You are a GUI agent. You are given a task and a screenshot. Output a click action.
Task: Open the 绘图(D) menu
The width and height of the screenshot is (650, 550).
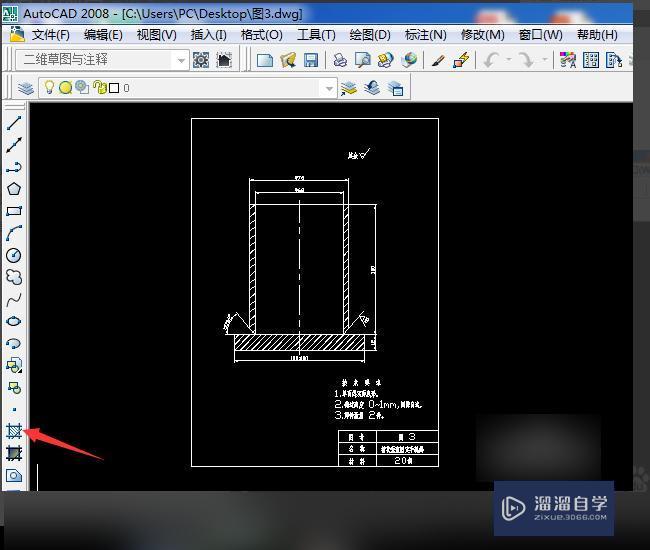(370, 35)
